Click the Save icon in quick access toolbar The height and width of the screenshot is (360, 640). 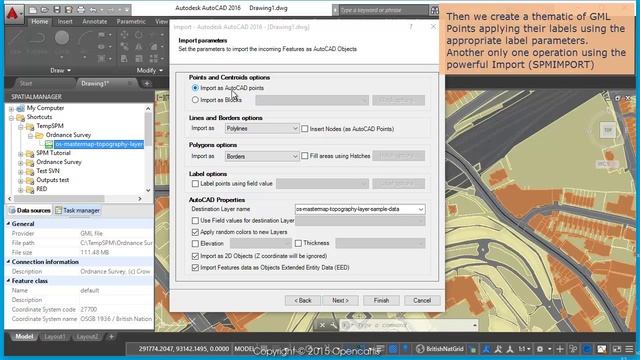(x=57, y=9)
